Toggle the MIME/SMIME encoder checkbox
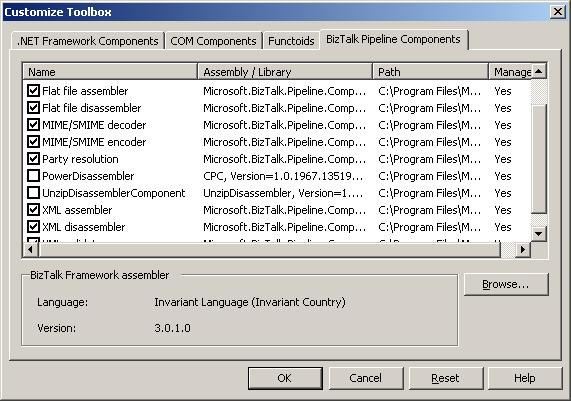This screenshot has width=571, height=401. (34, 142)
